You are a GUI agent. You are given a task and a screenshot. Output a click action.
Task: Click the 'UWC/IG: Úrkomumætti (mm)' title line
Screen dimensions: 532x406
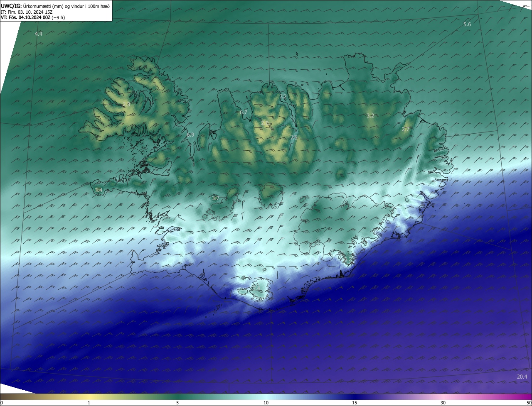[55, 6]
